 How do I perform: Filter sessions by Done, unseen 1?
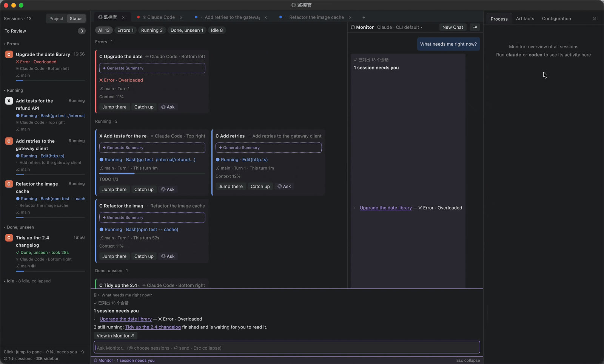(187, 30)
